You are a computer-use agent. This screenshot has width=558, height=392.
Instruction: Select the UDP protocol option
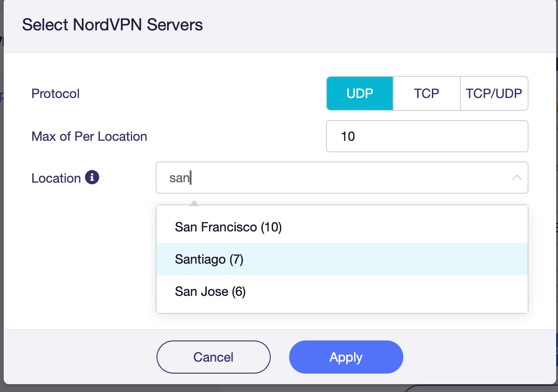(360, 93)
